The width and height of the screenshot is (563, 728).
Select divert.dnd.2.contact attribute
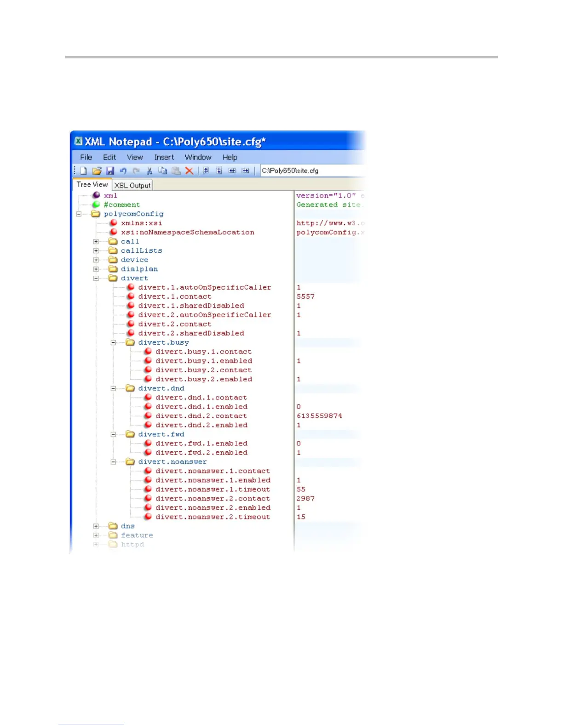point(201,416)
